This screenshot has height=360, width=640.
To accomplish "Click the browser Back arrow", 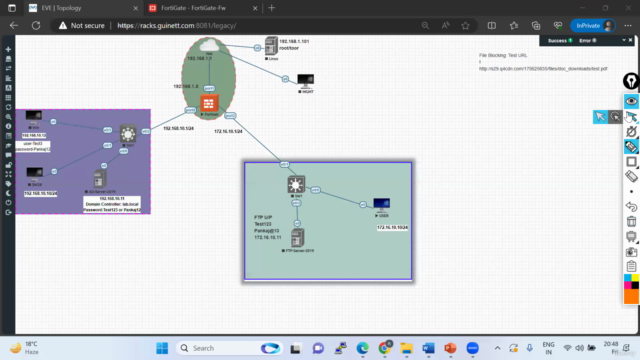I will [x=14, y=25].
